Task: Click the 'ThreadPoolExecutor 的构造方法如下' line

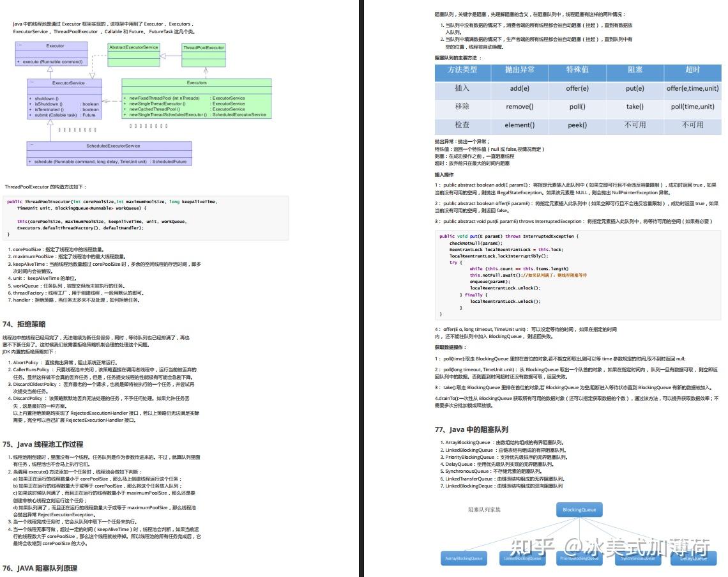Action: click(45, 187)
